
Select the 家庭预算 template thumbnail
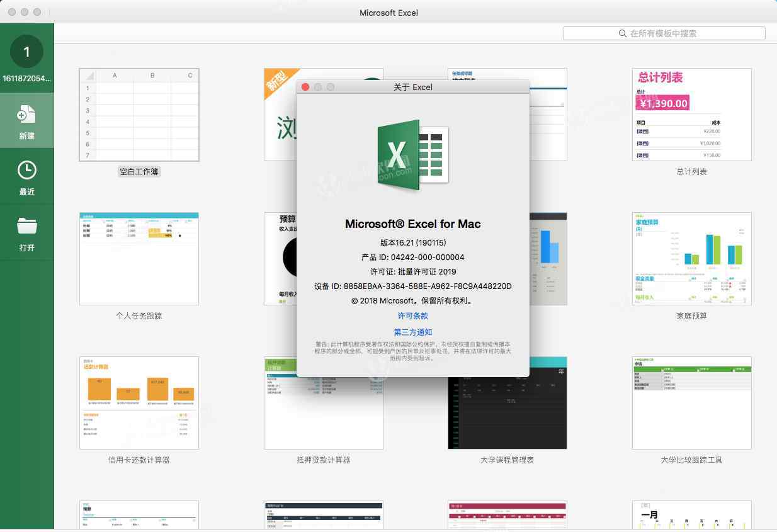(x=692, y=259)
